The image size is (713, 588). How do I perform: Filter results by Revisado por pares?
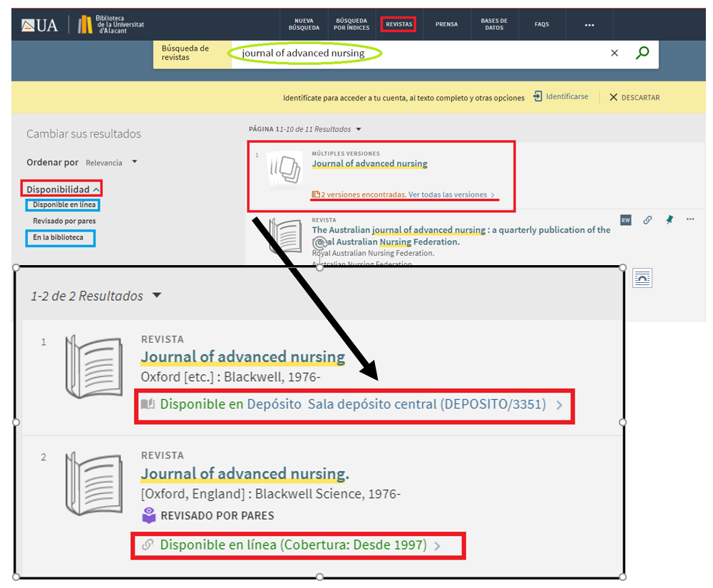64,221
